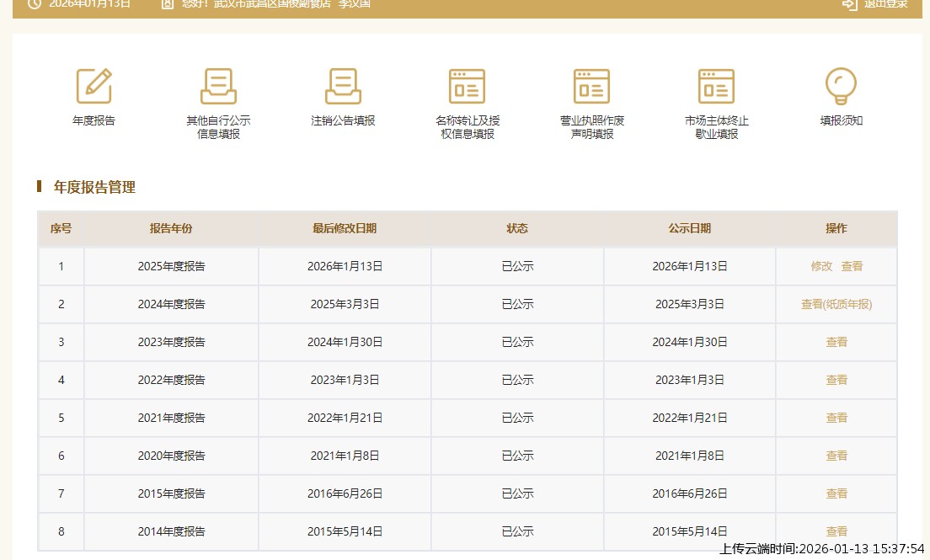The image size is (930, 560).
Task: Open 查看 for the 2020年度报告
Action: (x=836, y=456)
